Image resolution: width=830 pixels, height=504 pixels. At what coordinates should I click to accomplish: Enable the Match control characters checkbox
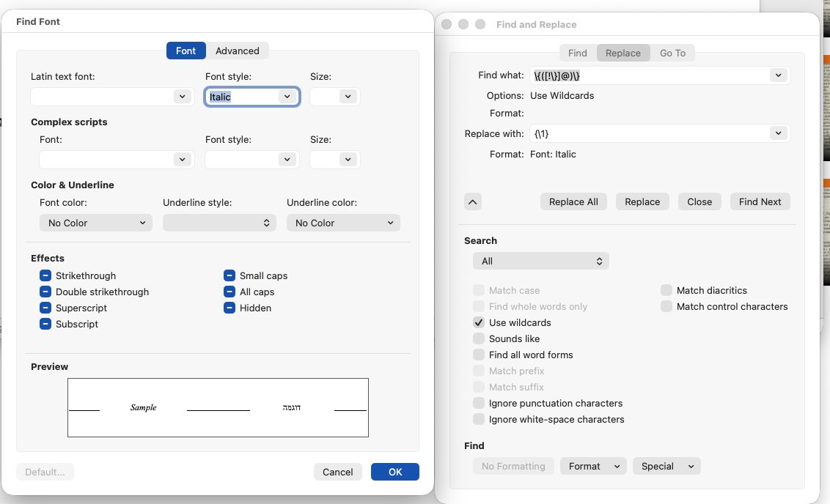click(666, 307)
